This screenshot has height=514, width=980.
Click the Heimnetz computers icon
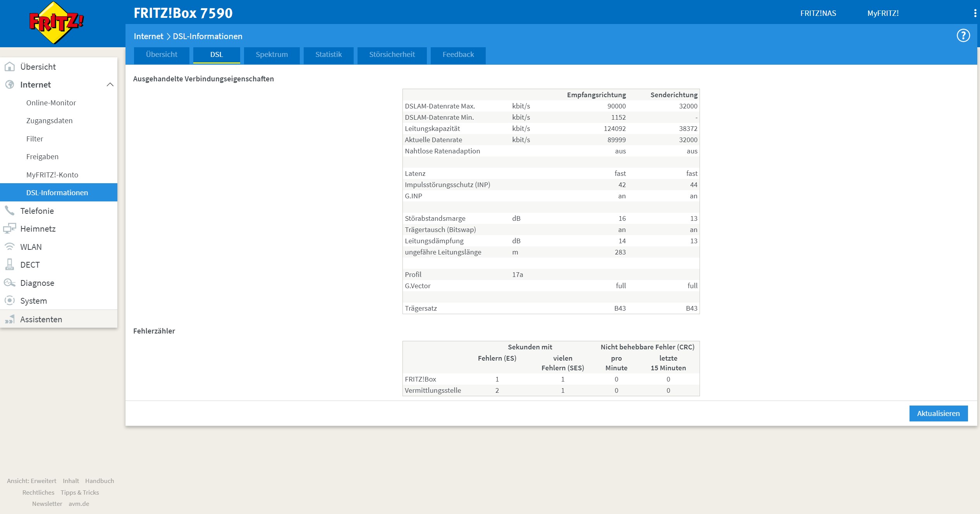tap(10, 229)
